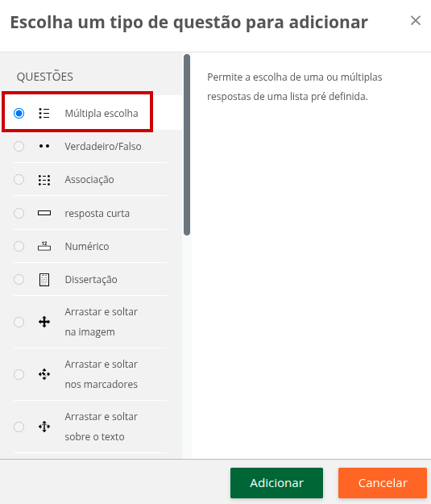This screenshot has height=504, width=431.
Task: Click the Verdadeiro/Falso two-dot icon
Action: pyautogui.click(x=44, y=146)
